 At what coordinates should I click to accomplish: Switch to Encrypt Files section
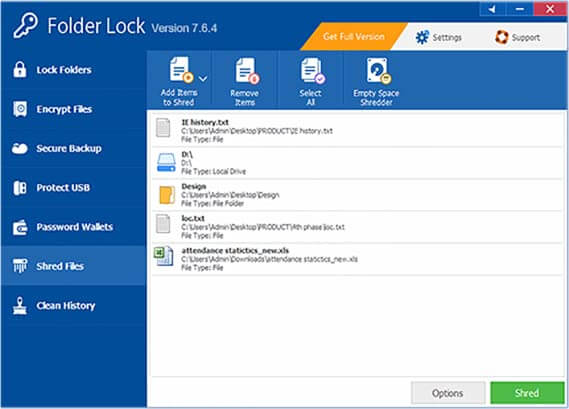(73, 109)
